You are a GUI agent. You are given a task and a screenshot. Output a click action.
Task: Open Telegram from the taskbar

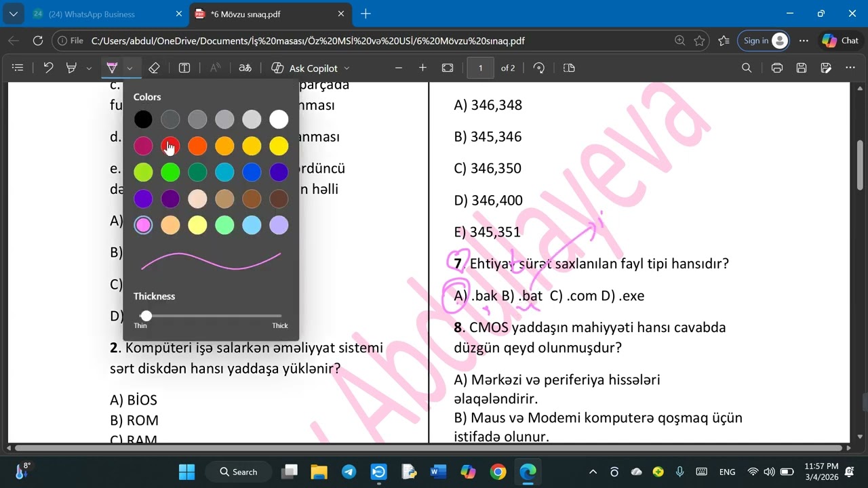pos(349,472)
